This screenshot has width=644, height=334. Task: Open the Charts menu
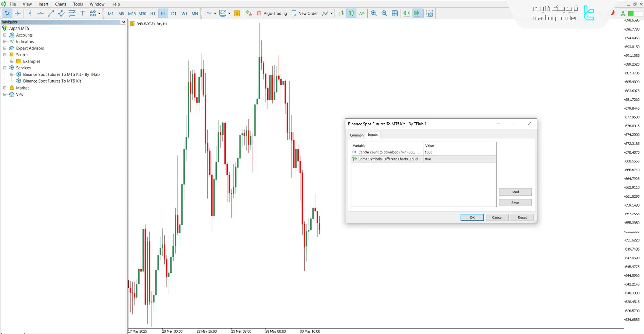point(60,4)
